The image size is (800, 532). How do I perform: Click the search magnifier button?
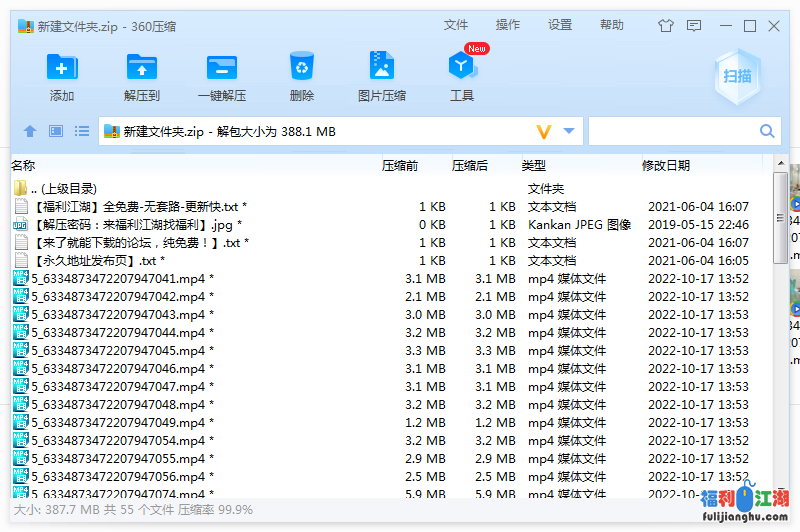coord(767,131)
